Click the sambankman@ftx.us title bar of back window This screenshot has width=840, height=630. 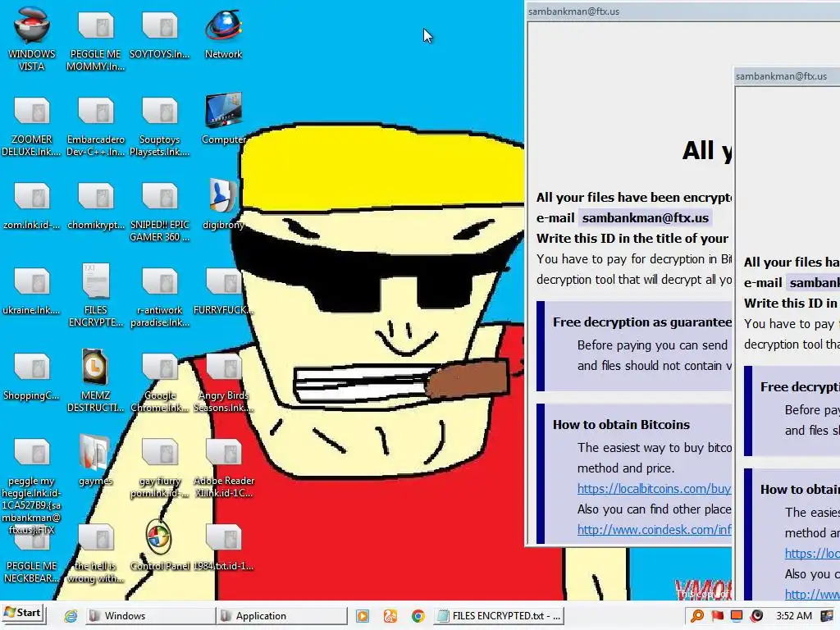[x=683, y=11]
